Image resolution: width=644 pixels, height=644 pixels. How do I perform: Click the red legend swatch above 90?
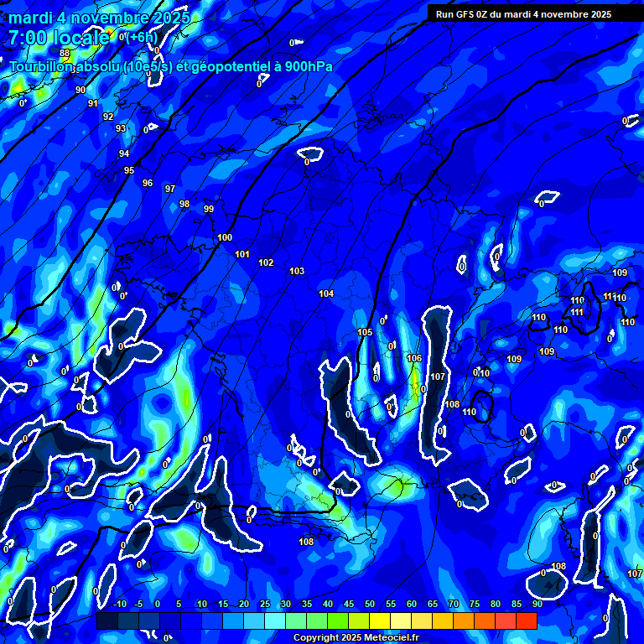pyautogui.click(x=527, y=621)
